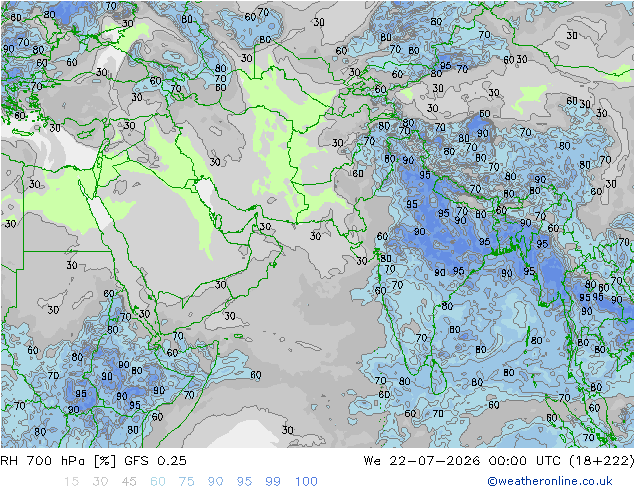Click the '(18+222)' forecast run text
The height and width of the screenshot is (490, 634).
pyautogui.click(x=601, y=460)
